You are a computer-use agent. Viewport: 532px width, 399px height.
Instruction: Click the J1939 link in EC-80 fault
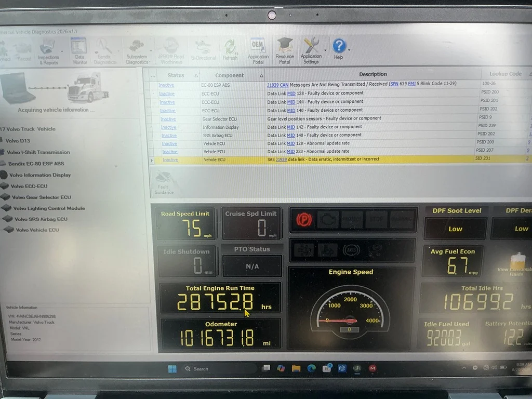(273, 85)
